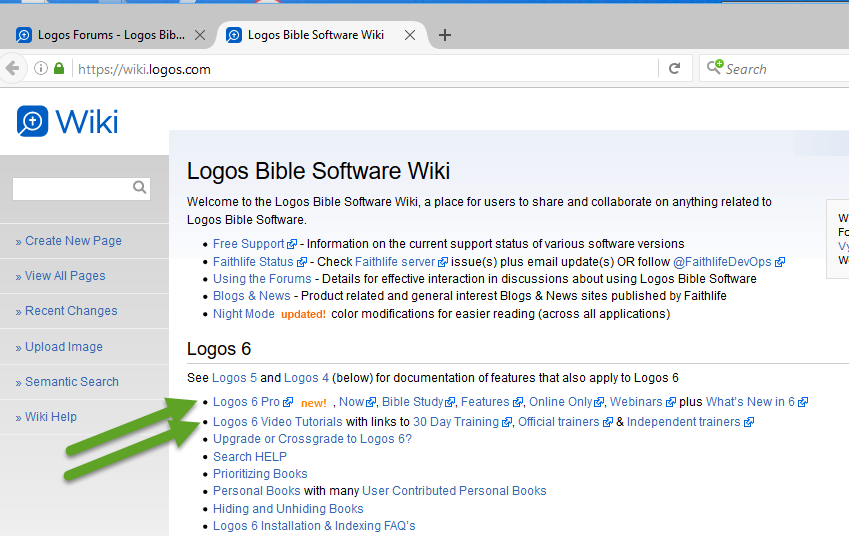Viewport: 849px width, 536px height.
Task: Follow the Logos 4 link
Action: (x=306, y=378)
